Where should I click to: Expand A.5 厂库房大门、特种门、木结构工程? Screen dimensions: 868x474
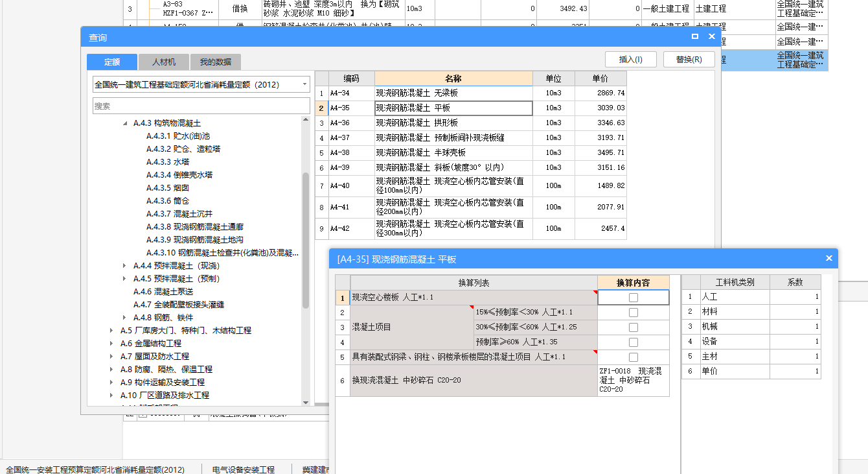(112, 331)
